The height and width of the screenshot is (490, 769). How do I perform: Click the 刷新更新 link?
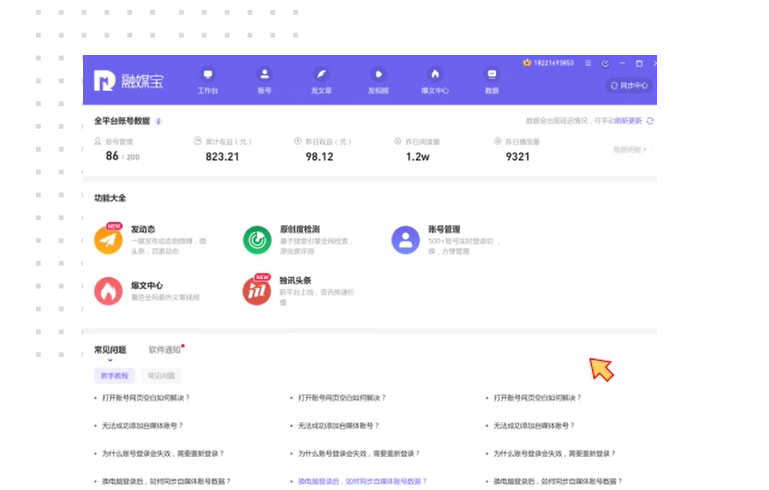(628, 121)
